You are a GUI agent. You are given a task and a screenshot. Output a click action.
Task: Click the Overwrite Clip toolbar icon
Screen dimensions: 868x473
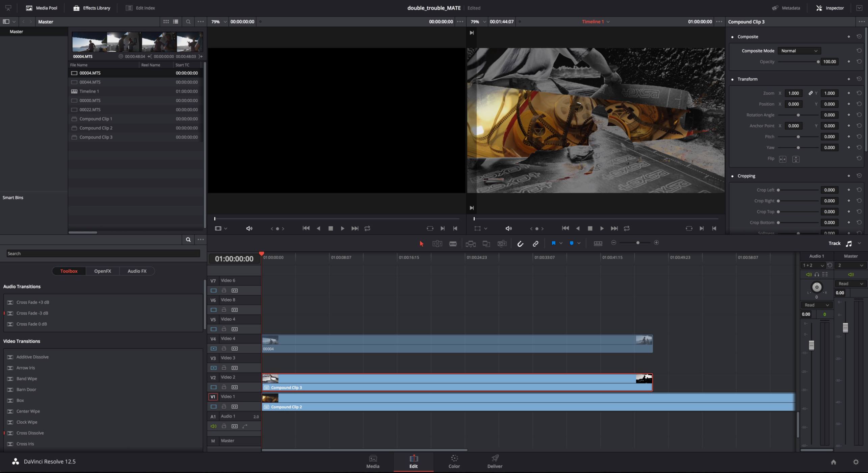tap(486, 244)
